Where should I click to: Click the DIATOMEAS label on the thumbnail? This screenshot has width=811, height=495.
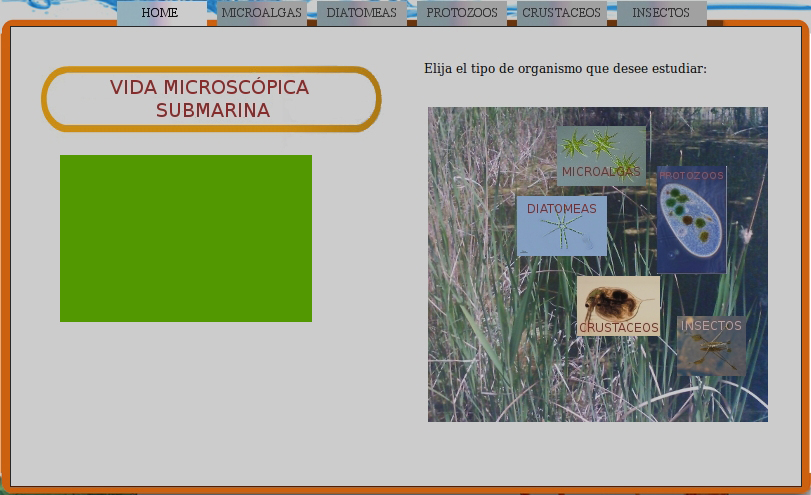pyautogui.click(x=561, y=209)
